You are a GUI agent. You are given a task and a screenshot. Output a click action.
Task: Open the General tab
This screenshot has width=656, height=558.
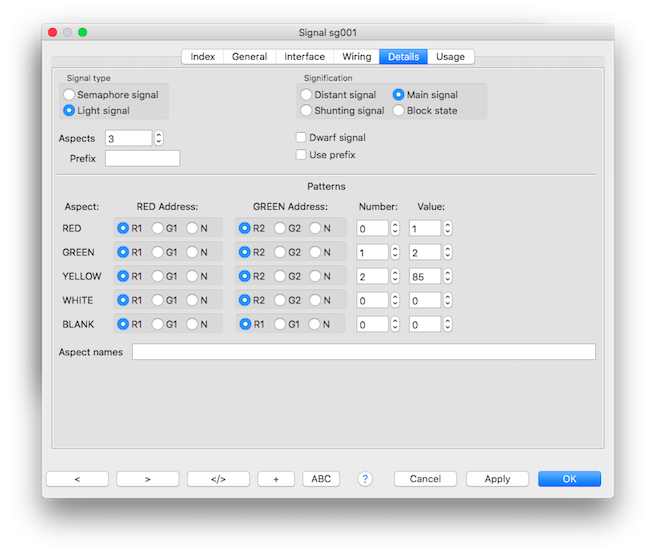249,57
